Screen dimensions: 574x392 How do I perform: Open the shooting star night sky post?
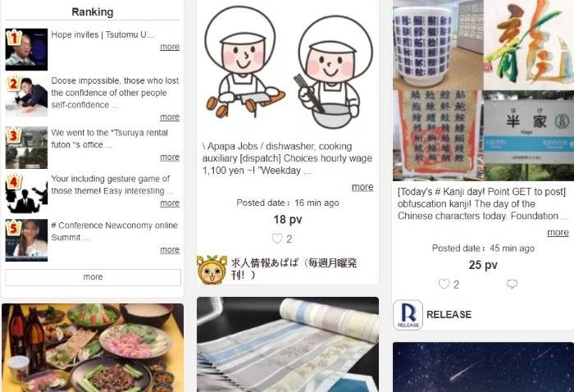tap(483, 367)
